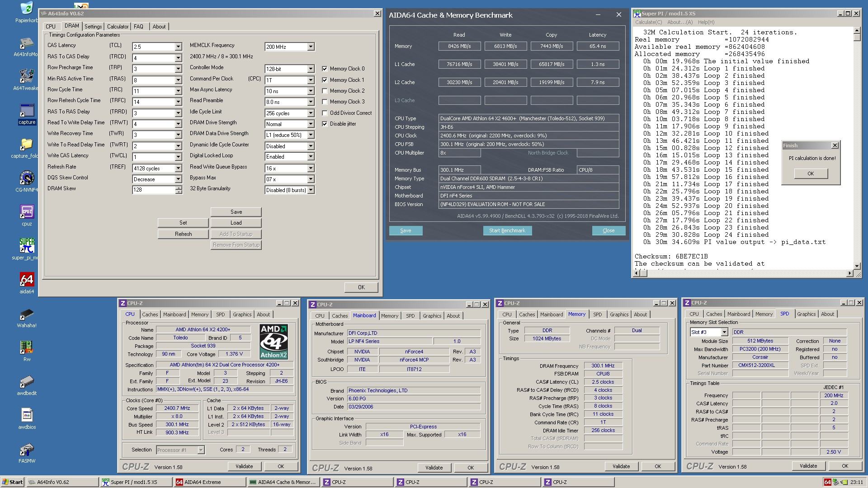
Task: Open the SPD tab in CPU-Z Memory window
Action: pos(598,314)
